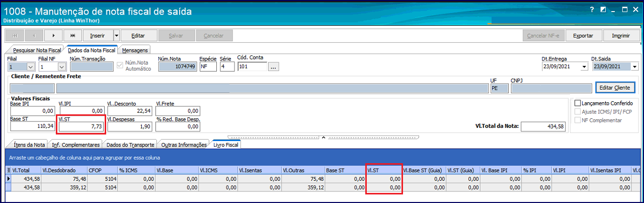Screen dimensions: 644x203
Task: Open the Outras Informações tab
Action: (x=184, y=145)
